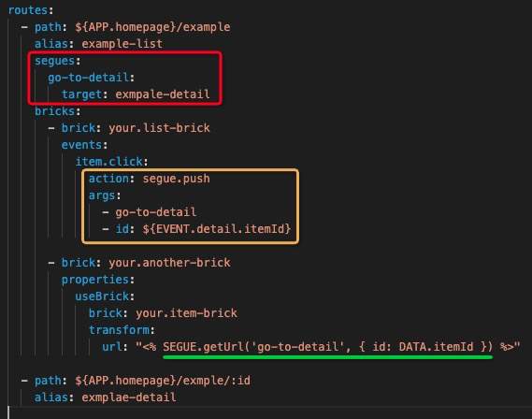532x419 pixels.
Task: Click go-to-detail key under segues
Action: coord(89,78)
